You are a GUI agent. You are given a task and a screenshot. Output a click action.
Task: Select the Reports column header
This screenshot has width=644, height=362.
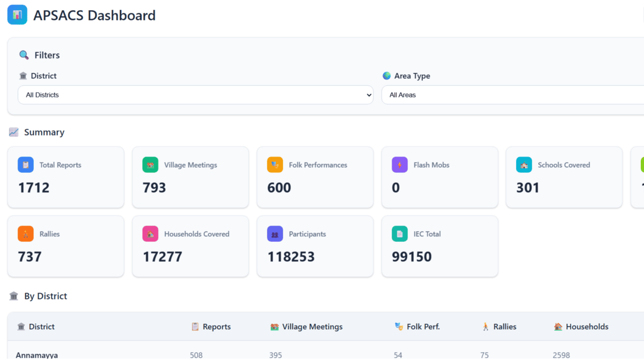[x=211, y=327]
